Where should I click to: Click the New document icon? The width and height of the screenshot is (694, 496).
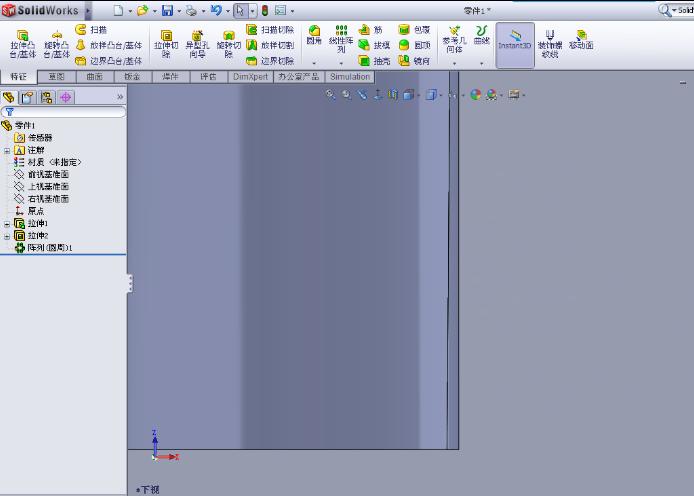118,11
